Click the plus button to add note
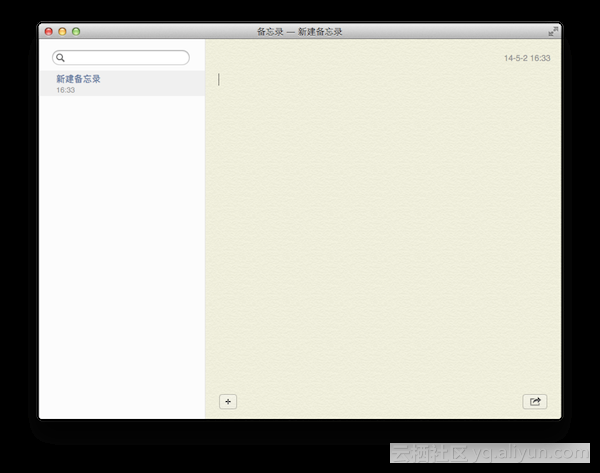Screen dimensions: 600x473 pyautogui.click(x=228, y=401)
